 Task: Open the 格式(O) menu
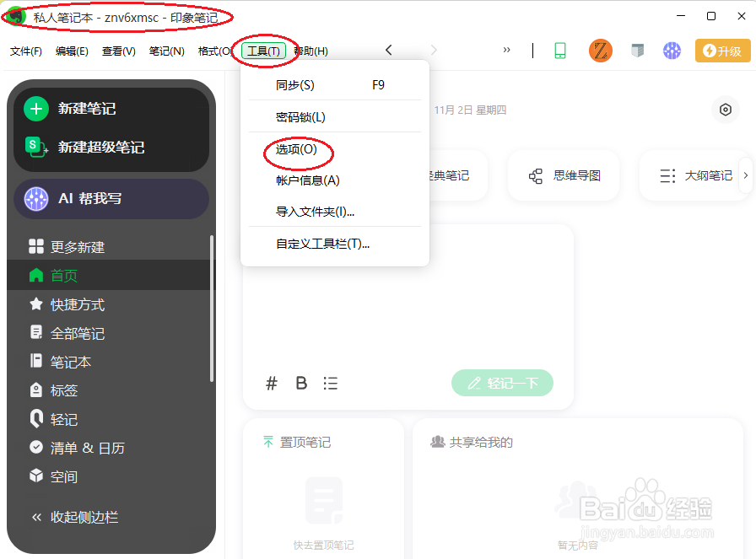click(214, 51)
